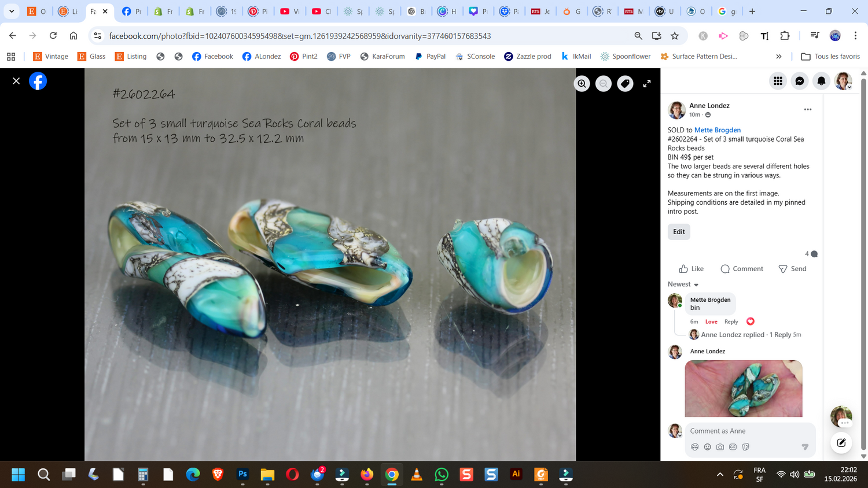Click the tag photo icon
This screenshot has height=488, width=868.
click(x=625, y=84)
